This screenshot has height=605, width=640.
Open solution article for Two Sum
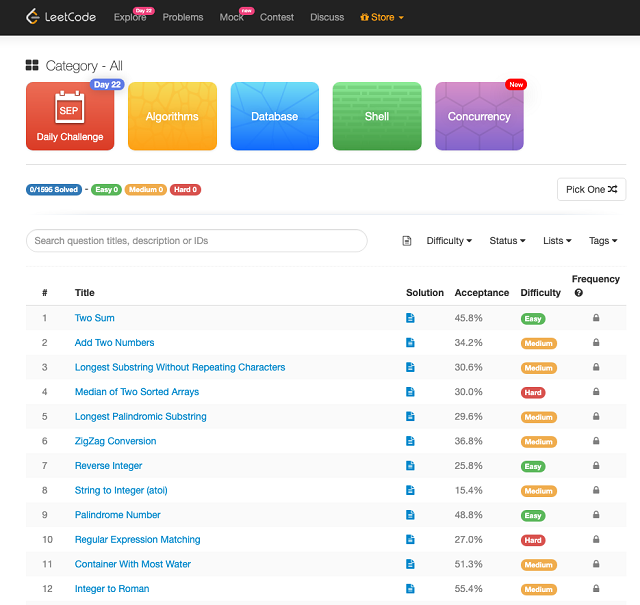coord(410,318)
